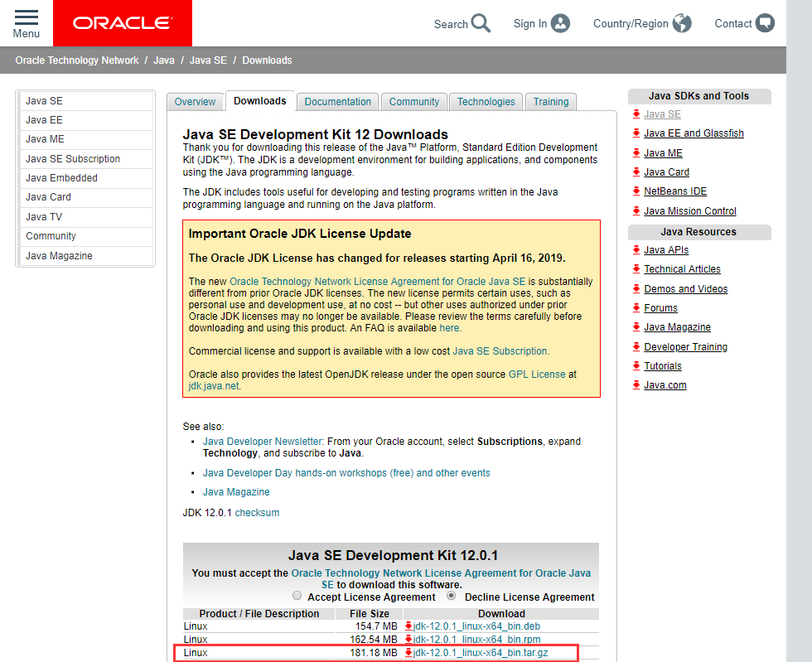Click the Java SE breadcrumb link
Image resolution: width=812 pixels, height=662 pixels.
tap(208, 60)
